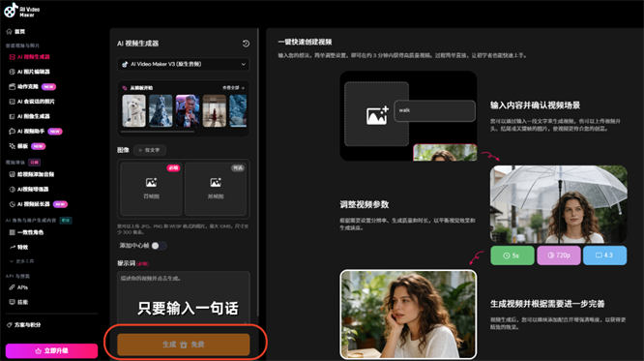The height and width of the screenshot is (361, 644).
Task: Open AI 视频助手 in the sidebar
Action: tap(36, 132)
